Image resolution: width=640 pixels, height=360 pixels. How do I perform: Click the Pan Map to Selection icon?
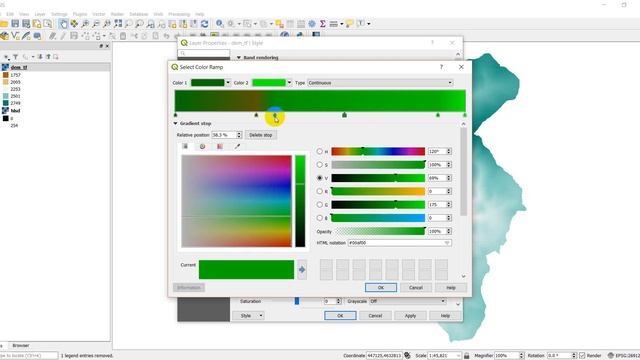tap(74, 24)
